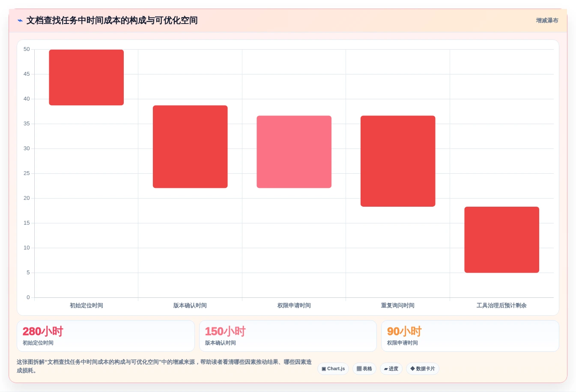Click the 数据卡片 tag chip
Screen dimensions: 576x392
pyautogui.click(x=422, y=369)
